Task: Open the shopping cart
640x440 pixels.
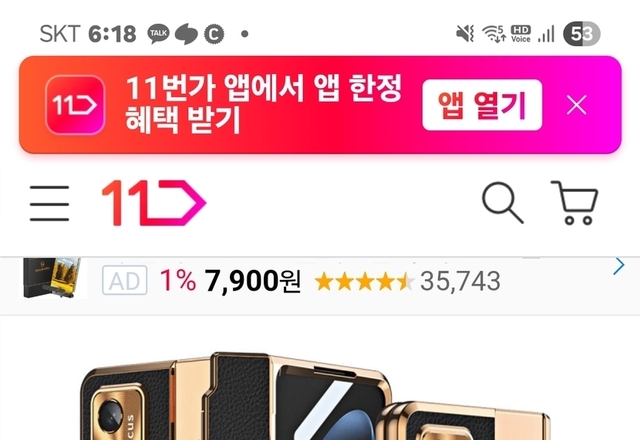Action: pos(575,202)
